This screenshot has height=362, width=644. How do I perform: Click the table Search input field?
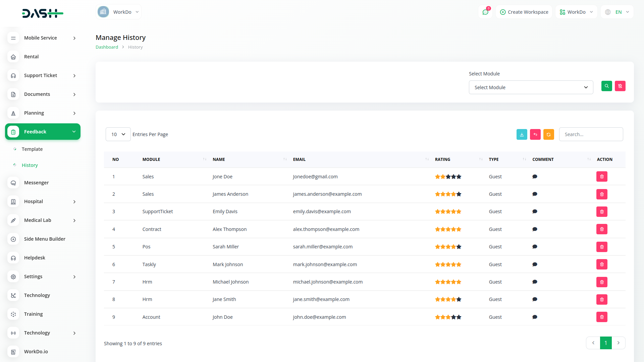591,134
